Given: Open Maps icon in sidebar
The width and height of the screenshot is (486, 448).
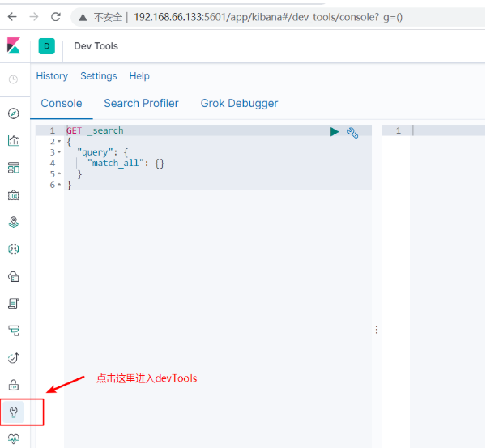Looking at the screenshot, I should click(14, 222).
